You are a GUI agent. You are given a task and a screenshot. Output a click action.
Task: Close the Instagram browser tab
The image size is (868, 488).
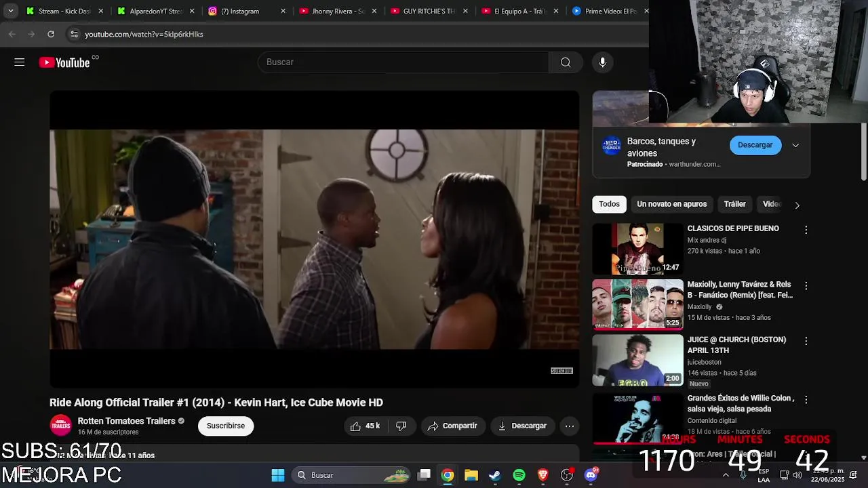tap(283, 11)
